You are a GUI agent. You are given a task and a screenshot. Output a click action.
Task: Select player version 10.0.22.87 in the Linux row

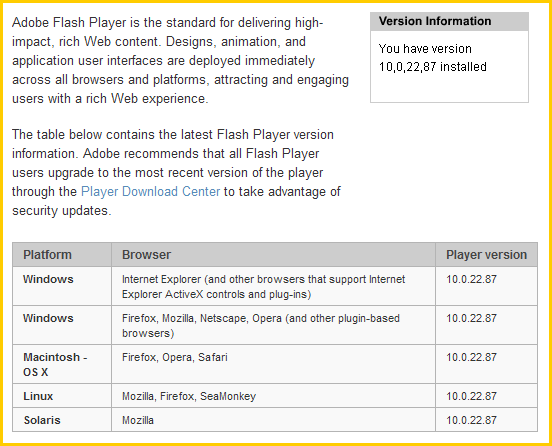(x=471, y=396)
